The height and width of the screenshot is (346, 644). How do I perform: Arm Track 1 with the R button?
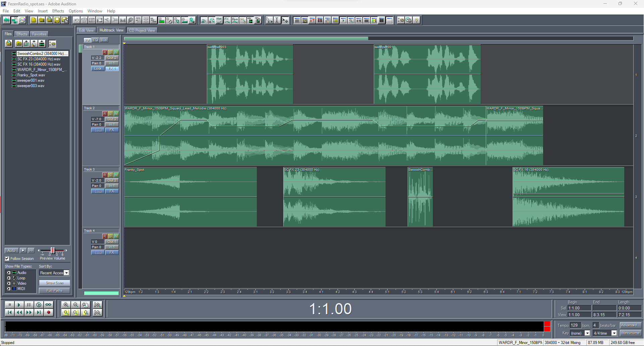pos(105,53)
